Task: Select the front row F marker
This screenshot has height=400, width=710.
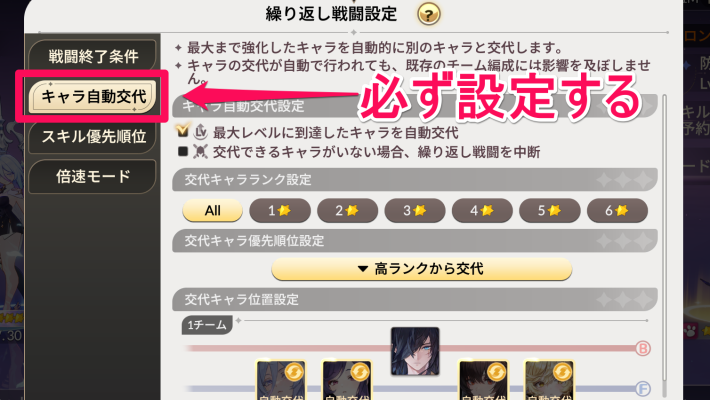Action: click(643, 388)
